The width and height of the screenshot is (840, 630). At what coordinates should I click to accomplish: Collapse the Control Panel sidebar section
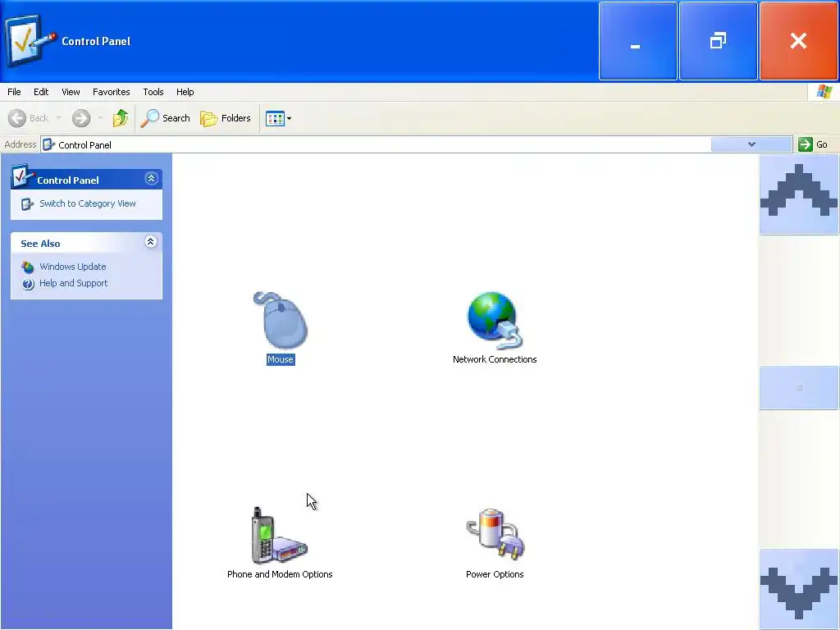point(151,178)
